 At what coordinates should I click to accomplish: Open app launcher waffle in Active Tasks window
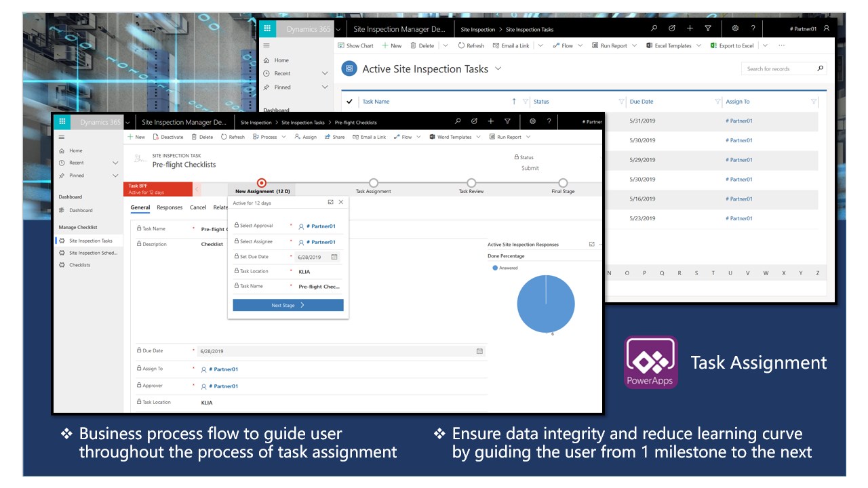point(267,28)
